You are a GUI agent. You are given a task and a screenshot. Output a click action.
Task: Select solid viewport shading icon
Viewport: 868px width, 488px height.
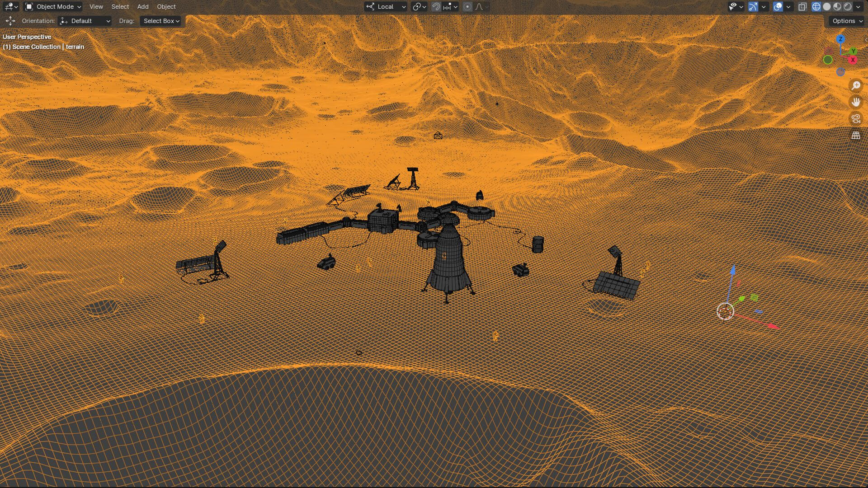pos(827,7)
